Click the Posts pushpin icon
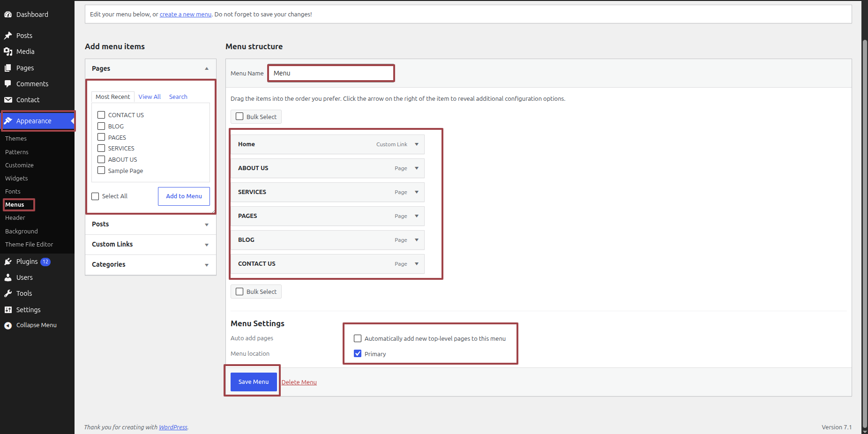 pos(8,36)
